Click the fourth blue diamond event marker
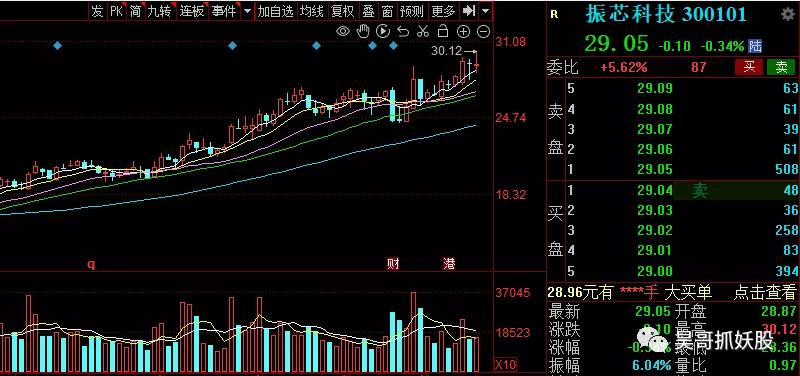Screen dimensions: 800x376 pos(372,46)
